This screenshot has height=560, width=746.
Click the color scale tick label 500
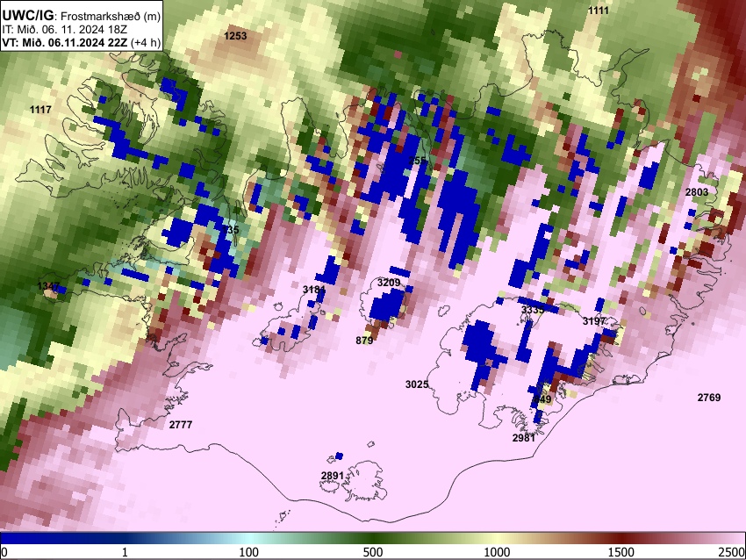click(373, 552)
